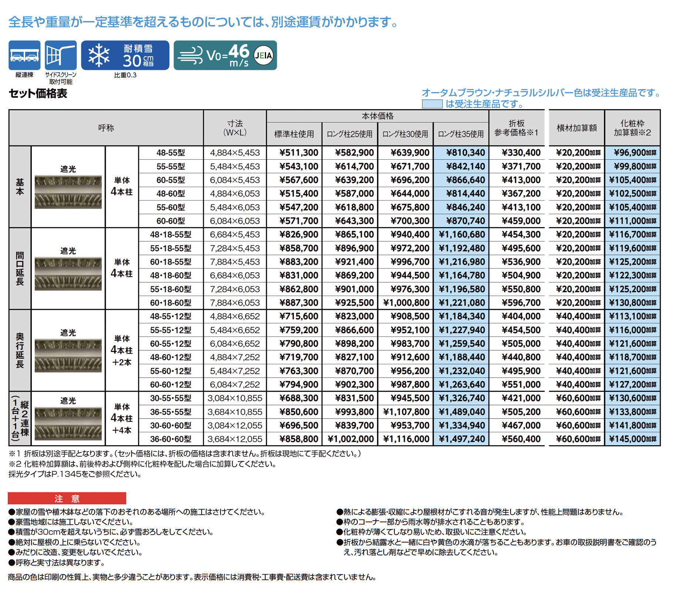This screenshot has width=700, height=602.
Task: Click the 折板参考価格※1 column header
Action: click(516, 128)
